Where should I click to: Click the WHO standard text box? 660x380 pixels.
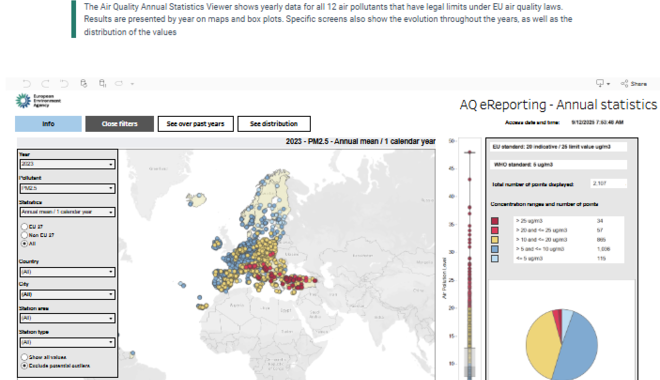click(x=558, y=165)
